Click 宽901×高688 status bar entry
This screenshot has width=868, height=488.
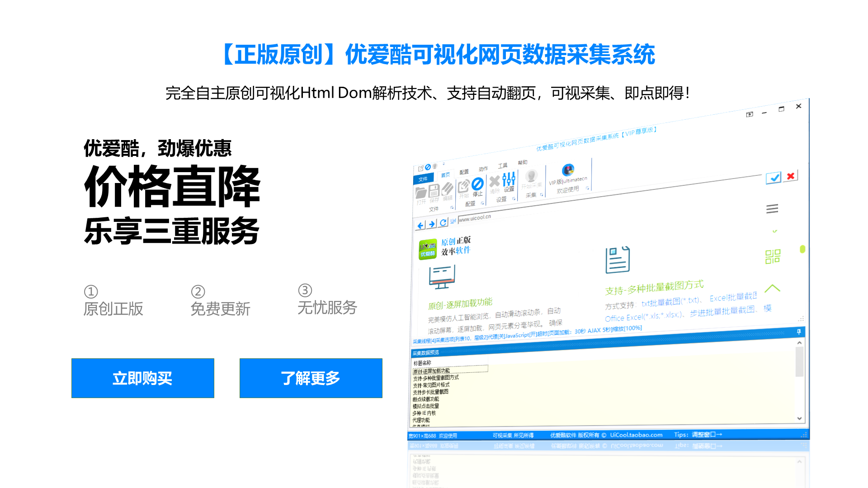[422, 436]
